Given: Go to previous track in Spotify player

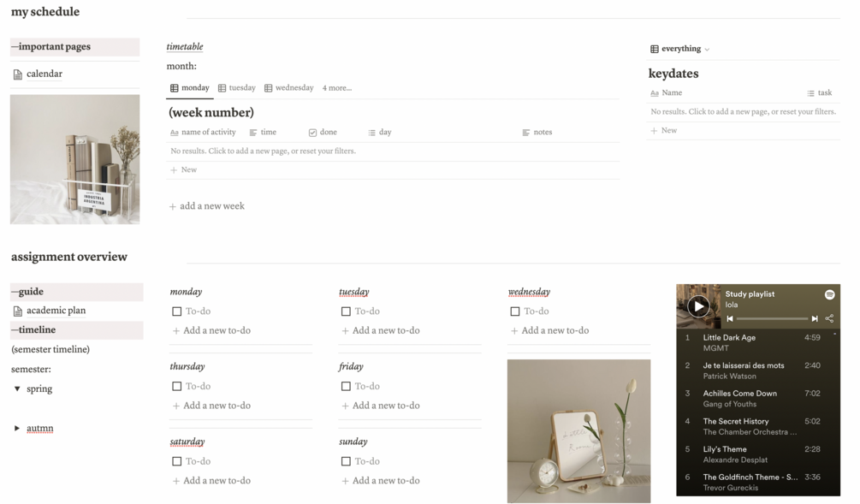Looking at the screenshot, I should tap(730, 318).
